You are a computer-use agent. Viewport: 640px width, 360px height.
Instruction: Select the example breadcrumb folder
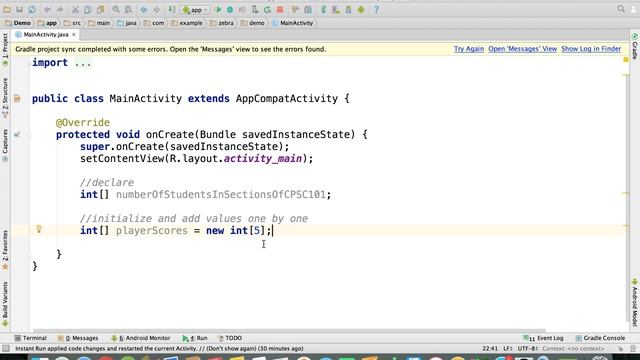[x=187, y=23]
